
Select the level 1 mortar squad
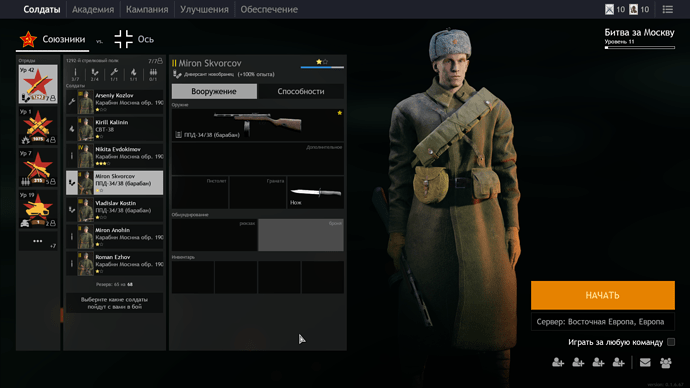point(38,126)
